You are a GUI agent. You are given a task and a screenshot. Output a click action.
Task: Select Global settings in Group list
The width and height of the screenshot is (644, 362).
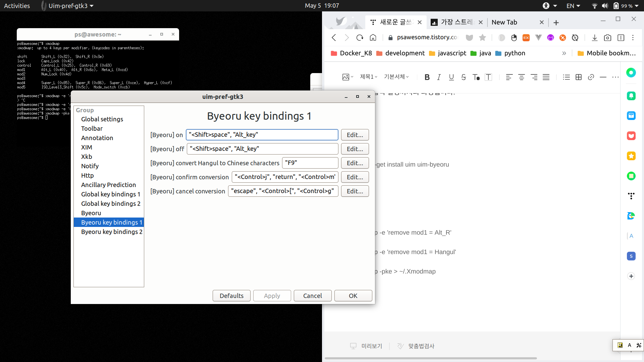102,119
